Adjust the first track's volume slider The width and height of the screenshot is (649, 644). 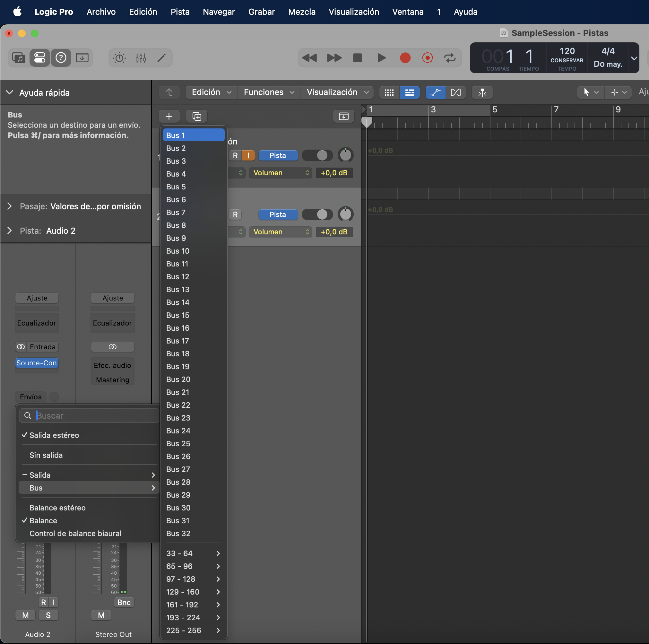pyautogui.click(x=317, y=155)
